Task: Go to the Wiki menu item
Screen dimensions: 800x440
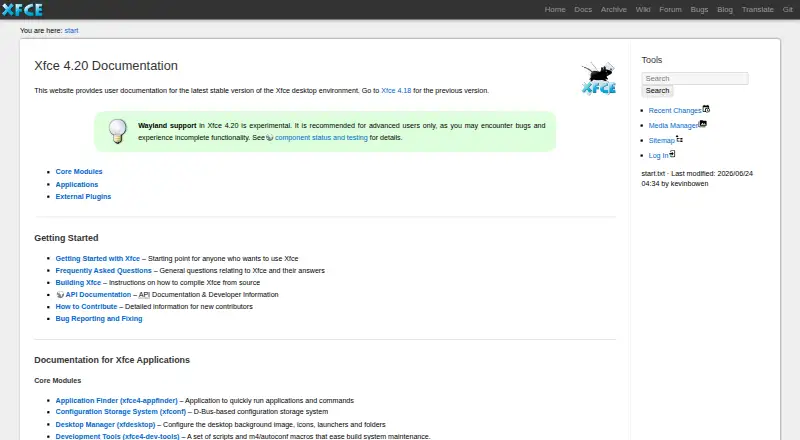Action: pyautogui.click(x=643, y=10)
